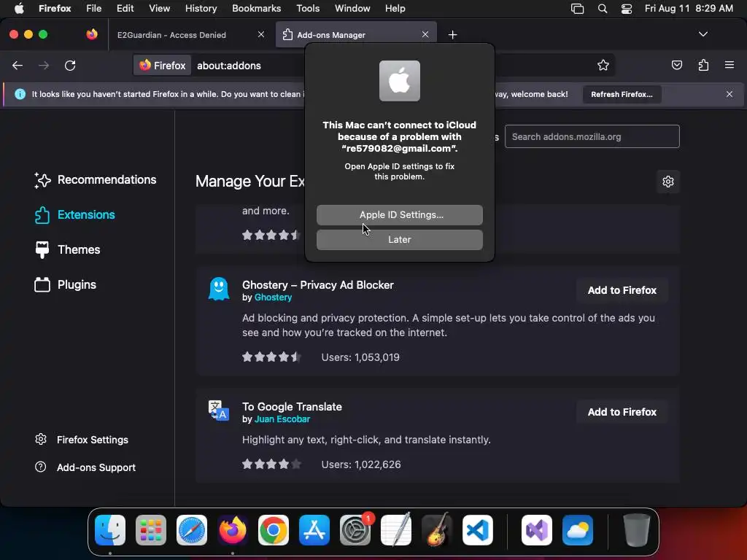Click the Firefox app menu
Image resolution: width=747 pixels, height=560 pixels.
point(55,8)
